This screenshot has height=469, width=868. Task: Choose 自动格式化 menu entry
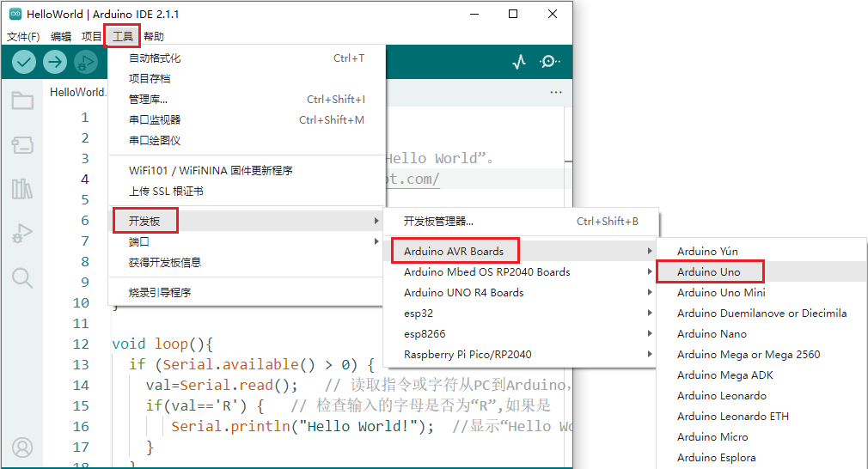(247, 58)
